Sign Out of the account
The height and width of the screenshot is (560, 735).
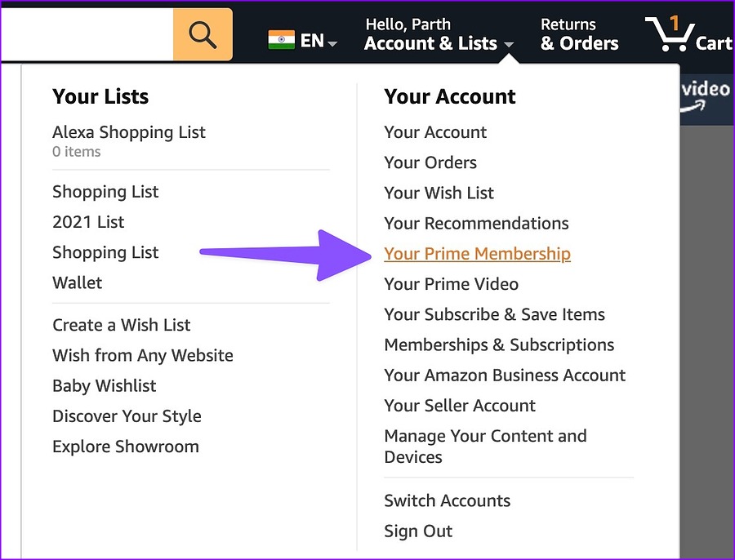418,531
